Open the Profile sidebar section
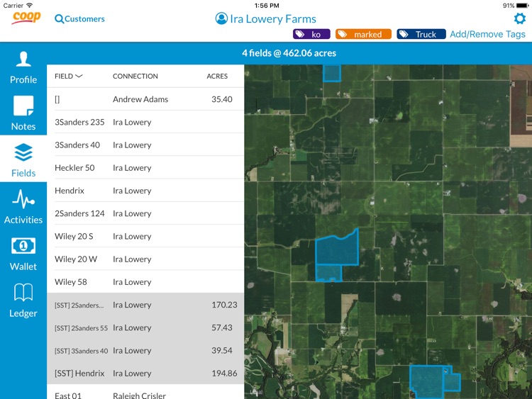The image size is (532, 399). 23,67
